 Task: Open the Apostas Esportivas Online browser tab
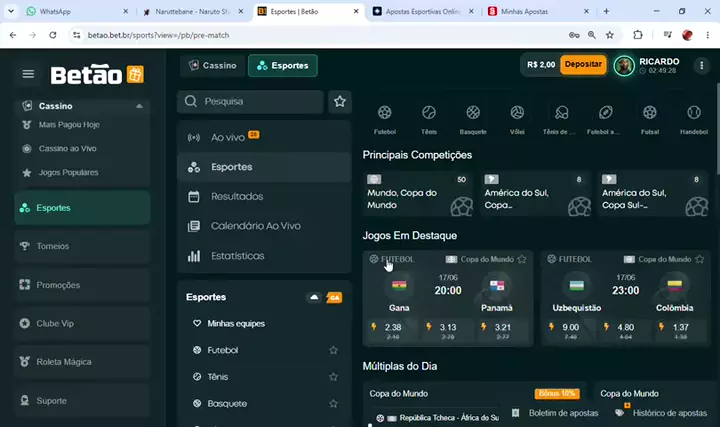click(423, 11)
